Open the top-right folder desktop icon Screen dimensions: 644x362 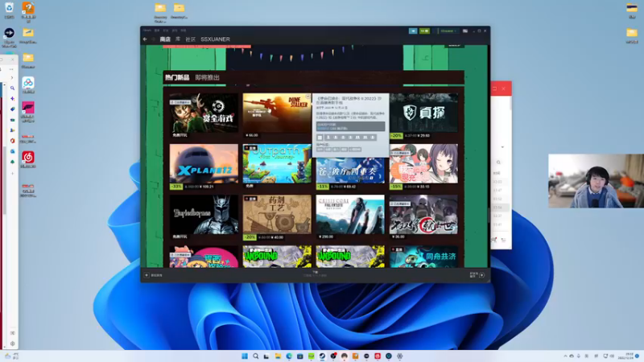coord(632,10)
